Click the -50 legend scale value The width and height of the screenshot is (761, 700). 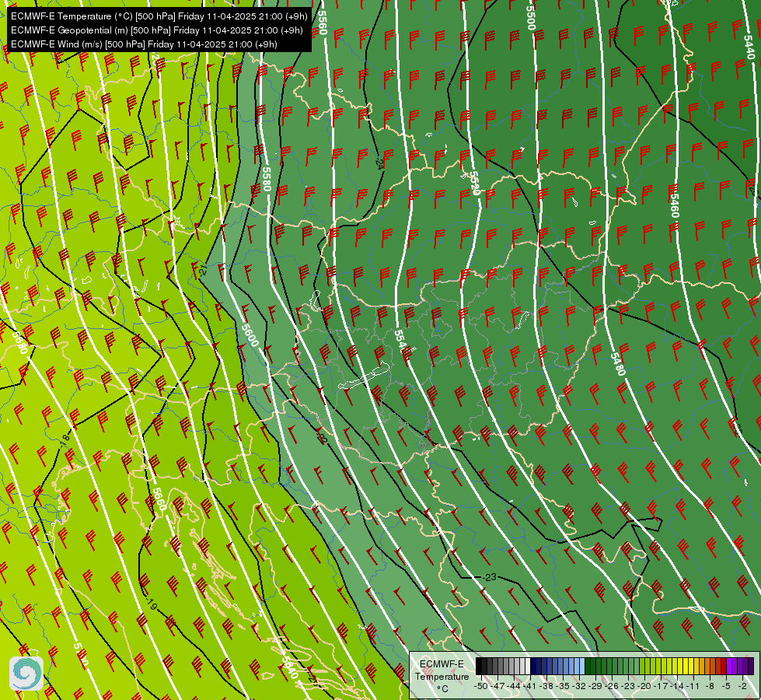click(x=481, y=686)
